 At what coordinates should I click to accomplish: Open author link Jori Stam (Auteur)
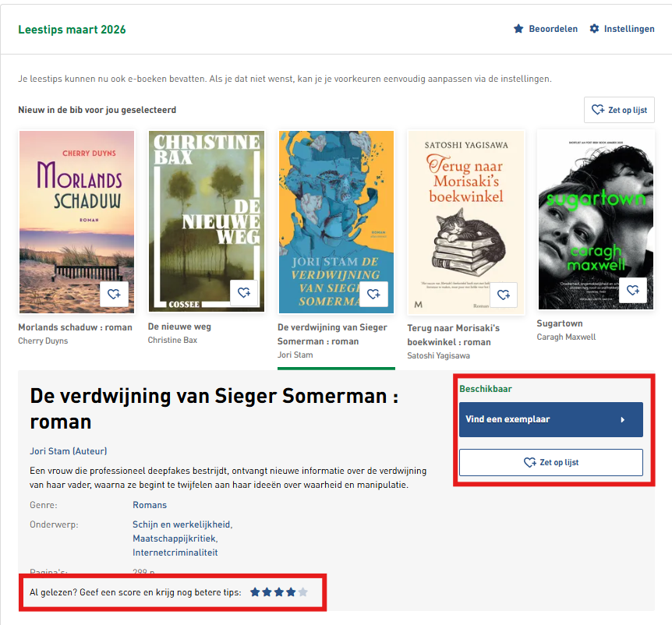click(x=68, y=451)
